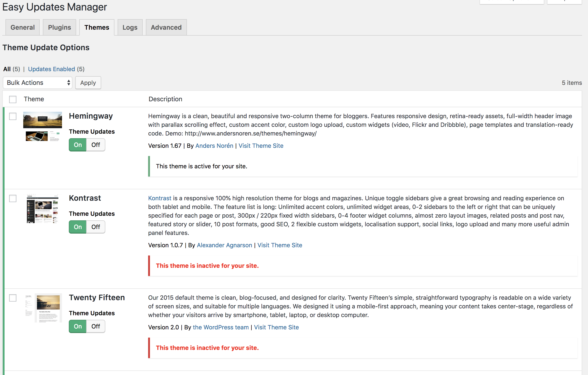Click 'Version 2.0' text for Twenty Fifteen
The width and height of the screenshot is (588, 375).
point(163,328)
